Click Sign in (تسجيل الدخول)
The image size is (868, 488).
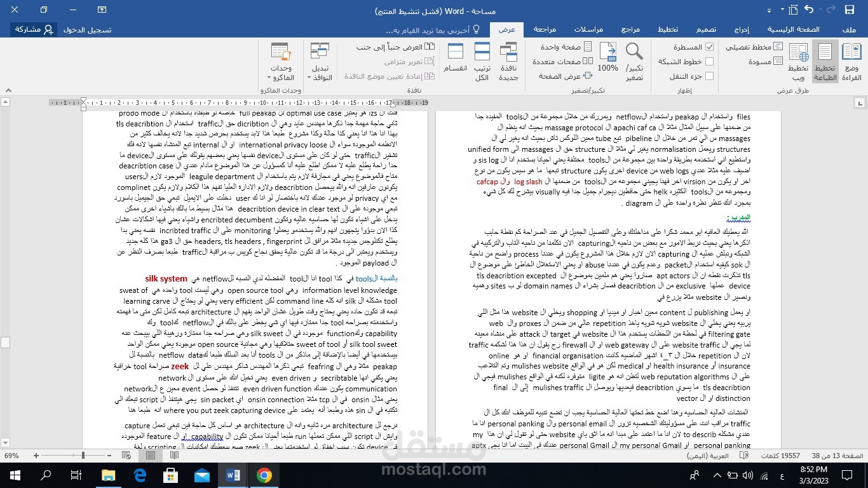[x=87, y=29]
